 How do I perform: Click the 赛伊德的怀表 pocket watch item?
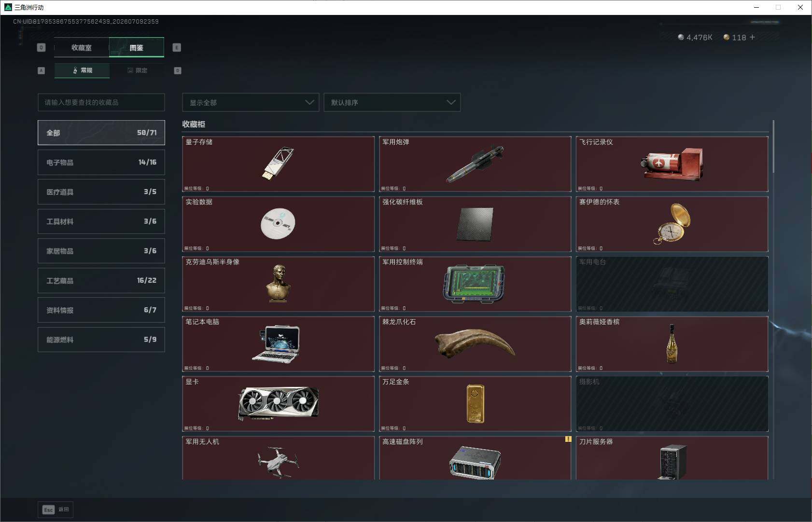click(672, 224)
